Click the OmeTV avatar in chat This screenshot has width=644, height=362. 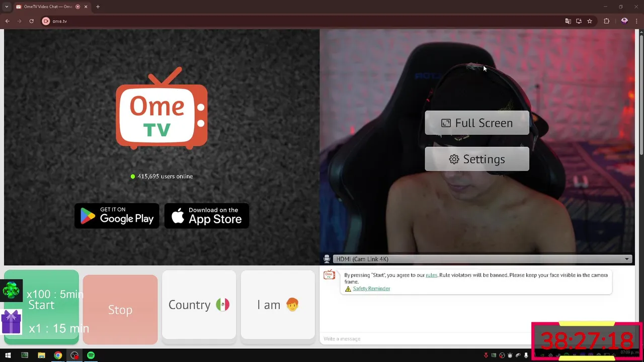click(329, 275)
